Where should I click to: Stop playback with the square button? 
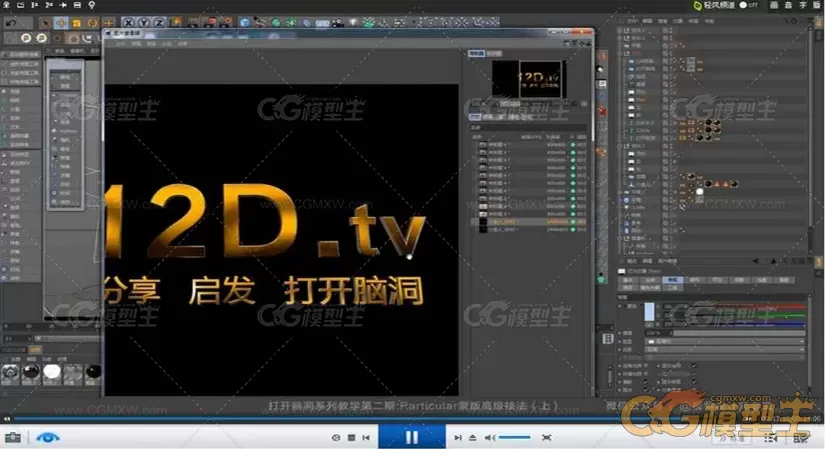click(x=351, y=437)
